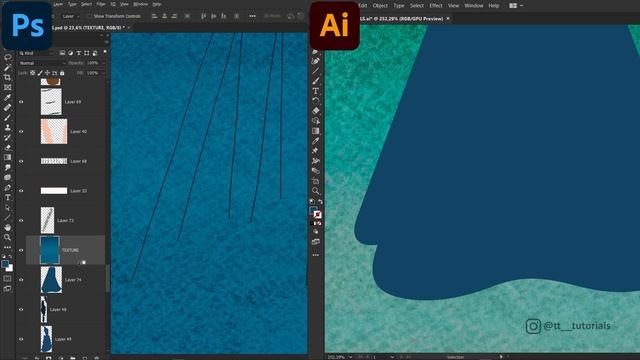Open Illustrator Help menu
Image resolution: width=640 pixels, height=360 pixels.
pos(494,6)
